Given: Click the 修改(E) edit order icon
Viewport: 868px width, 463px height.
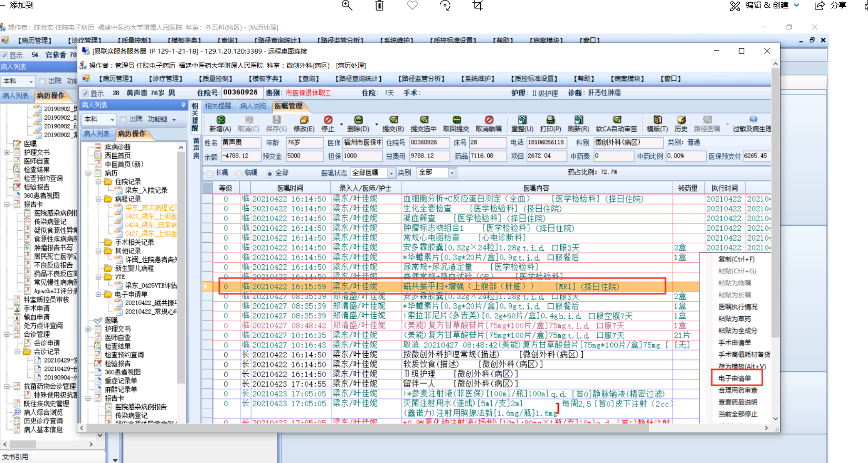Looking at the screenshot, I should [x=304, y=120].
